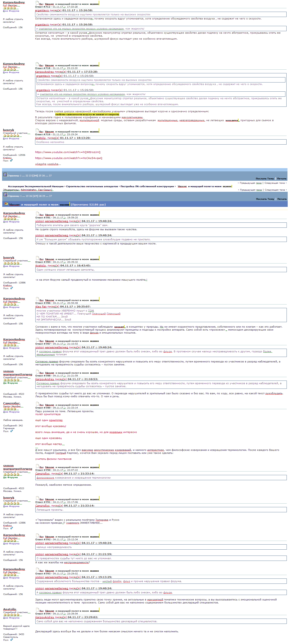Viewport: 290px width, 644px height.
Task: Open the YouTube link ending in hQWttrozUnQ
Action: coord(68,152)
